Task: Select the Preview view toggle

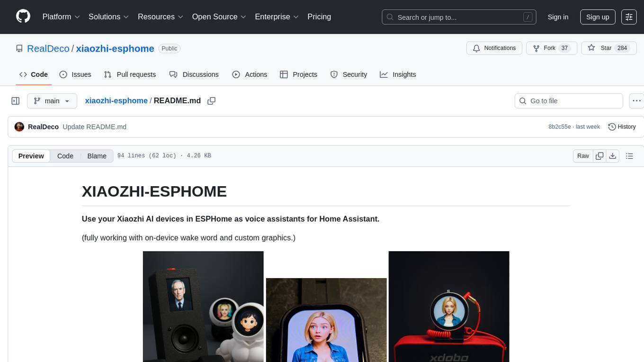Action: coord(31,156)
